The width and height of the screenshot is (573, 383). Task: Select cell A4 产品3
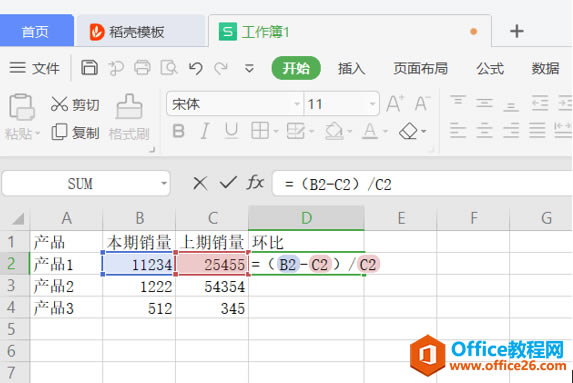pyautogui.click(x=66, y=307)
